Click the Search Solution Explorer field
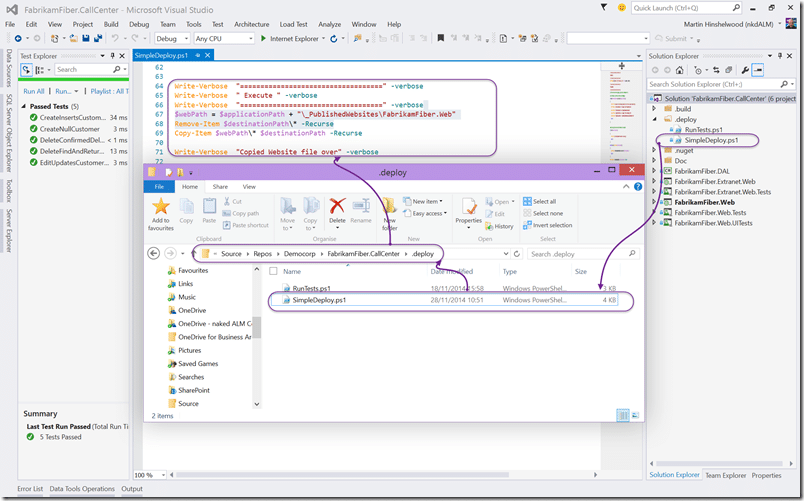The width and height of the screenshot is (804, 501). coord(721,84)
